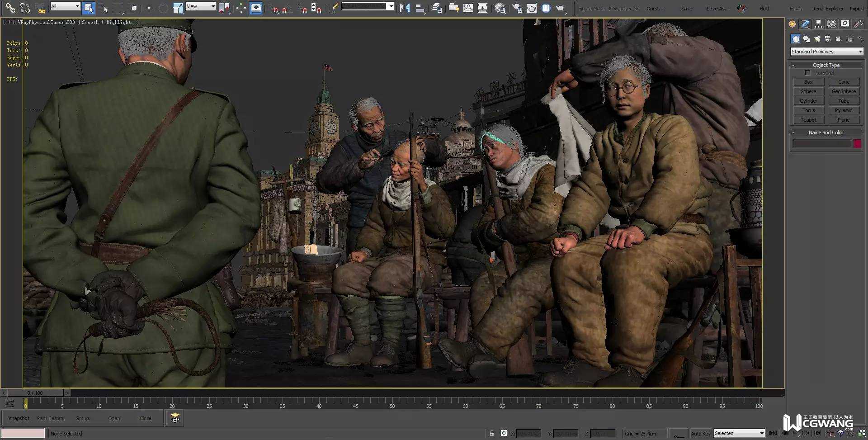Screen dimensions: 868x440
Task: Click the Align tool icon
Action: coord(420,8)
